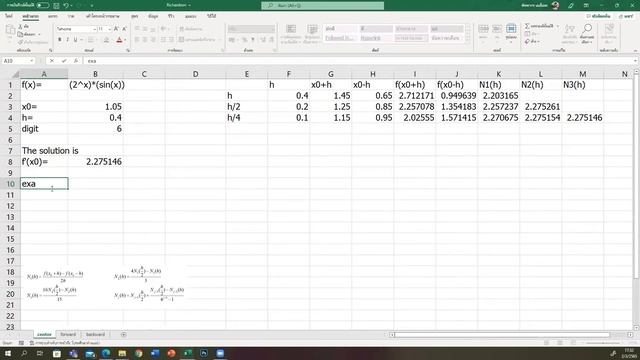Open the File tab in the ribbon
Screen dimensions: 640x360
(9, 16)
